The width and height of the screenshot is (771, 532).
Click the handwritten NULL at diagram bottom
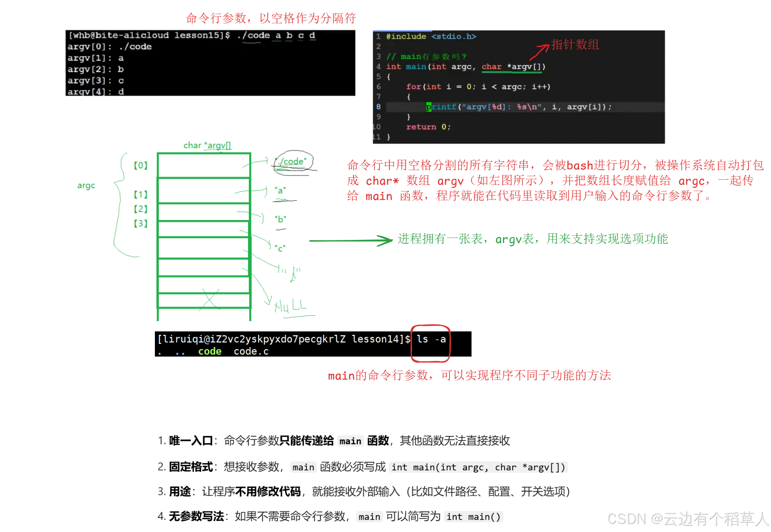coord(291,306)
